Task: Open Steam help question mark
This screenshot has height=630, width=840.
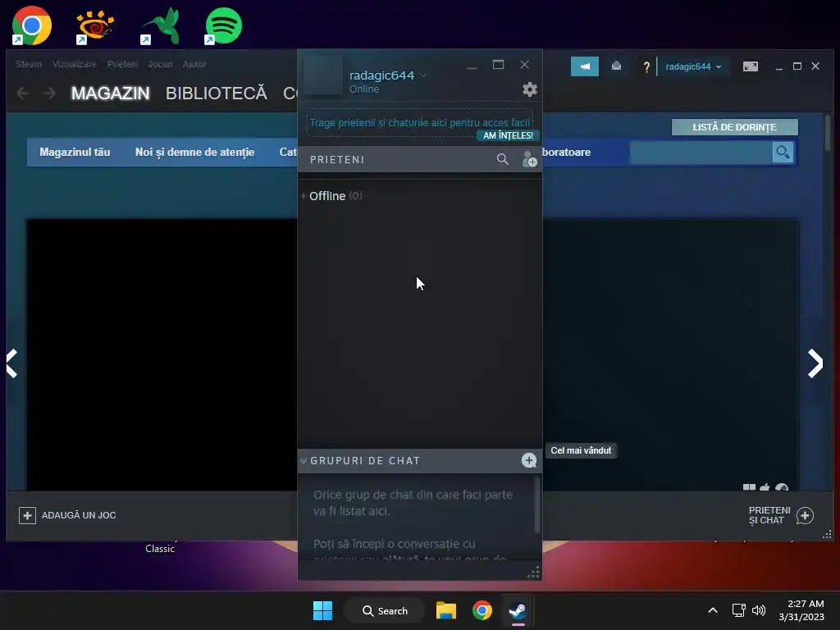Action: pos(646,67)
